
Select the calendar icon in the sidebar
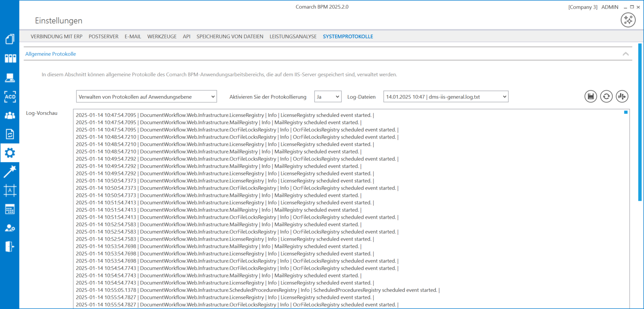10,209
